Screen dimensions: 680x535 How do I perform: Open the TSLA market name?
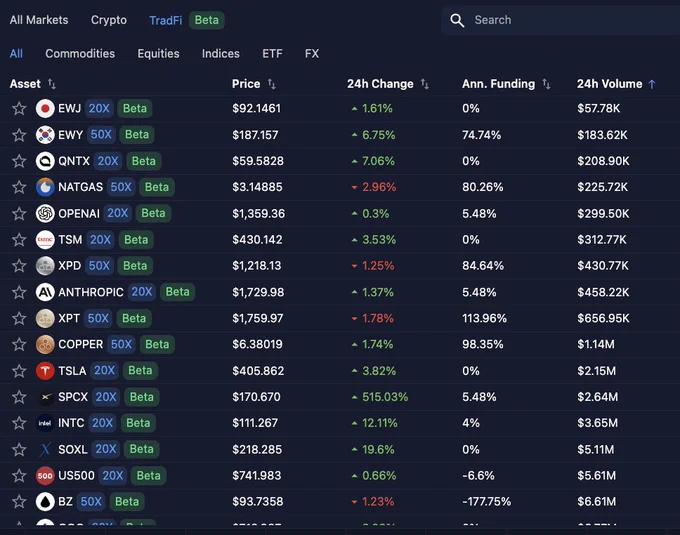pyautogui.click(x=72, y=371)
